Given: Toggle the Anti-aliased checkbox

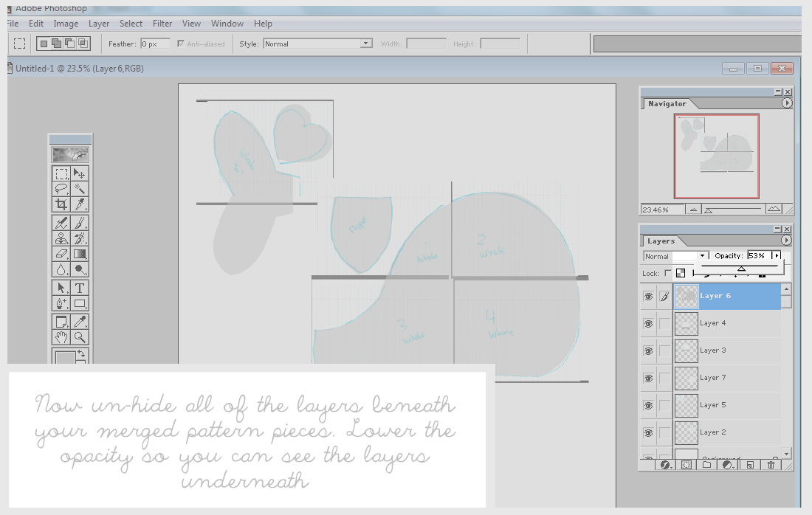Looking at the screenshot, I should [179, 43].
